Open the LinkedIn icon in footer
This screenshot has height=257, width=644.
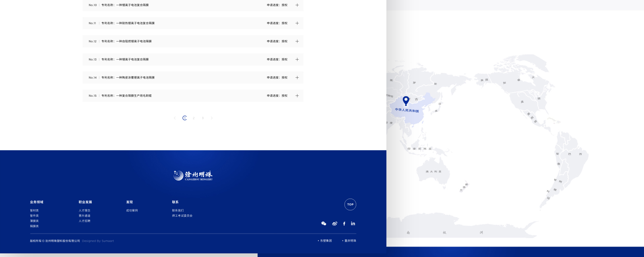click(353, 224)
